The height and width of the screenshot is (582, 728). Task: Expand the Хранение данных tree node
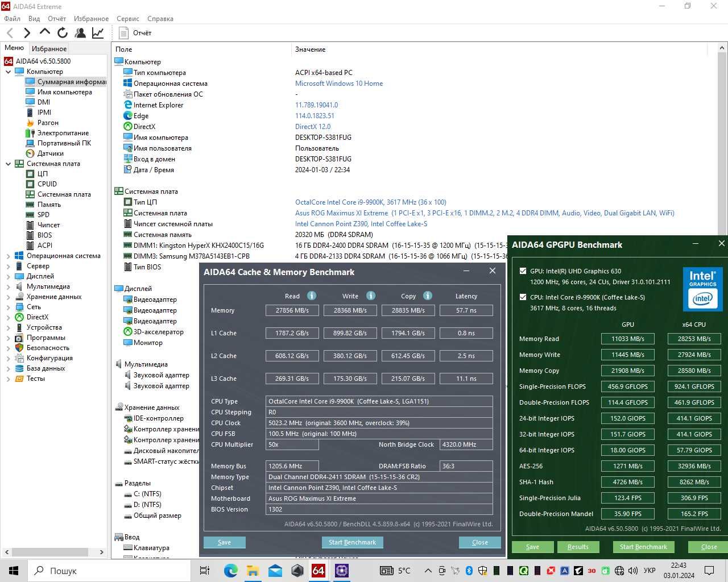pos(8,297)
